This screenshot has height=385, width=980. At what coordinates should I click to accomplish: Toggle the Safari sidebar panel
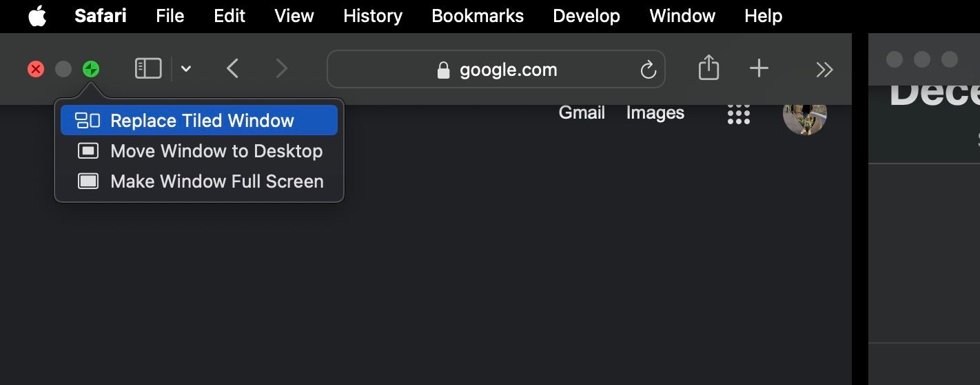tap(148, 69)
